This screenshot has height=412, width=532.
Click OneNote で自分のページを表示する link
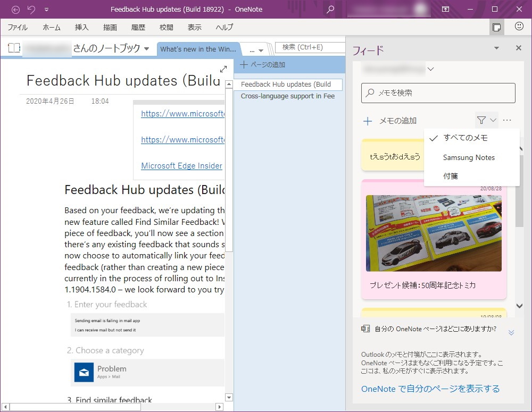430,389
